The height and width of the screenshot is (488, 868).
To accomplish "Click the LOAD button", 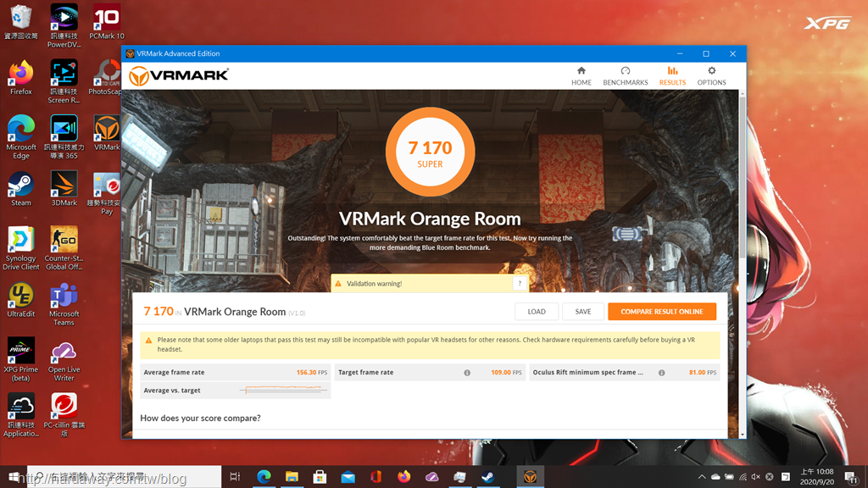I will [x=536, y=312].
